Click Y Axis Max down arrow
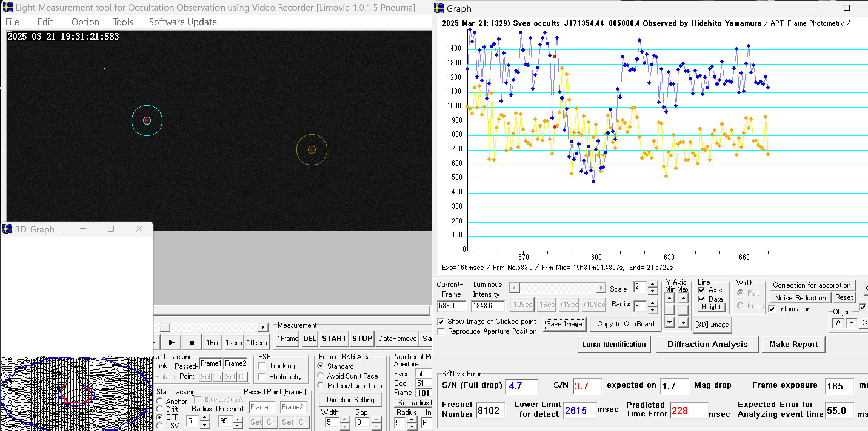The height and width of the screenshot is (431, 868). click(683, 322)
